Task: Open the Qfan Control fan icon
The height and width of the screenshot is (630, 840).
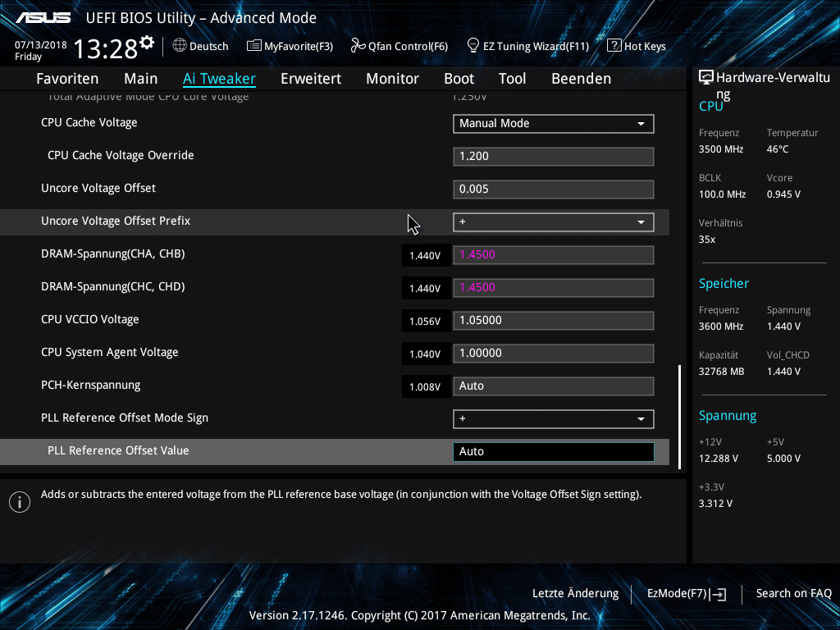Action: coord(358,46)
